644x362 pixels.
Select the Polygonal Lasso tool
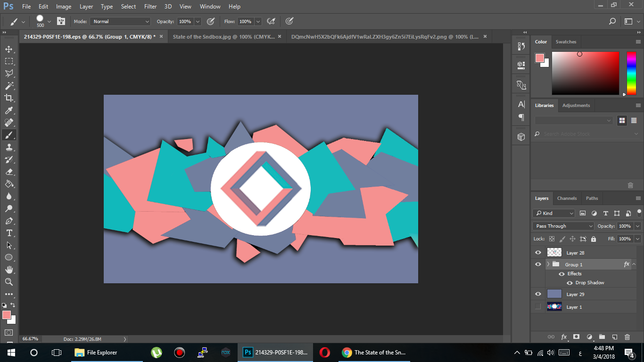[x=9, y=74]
